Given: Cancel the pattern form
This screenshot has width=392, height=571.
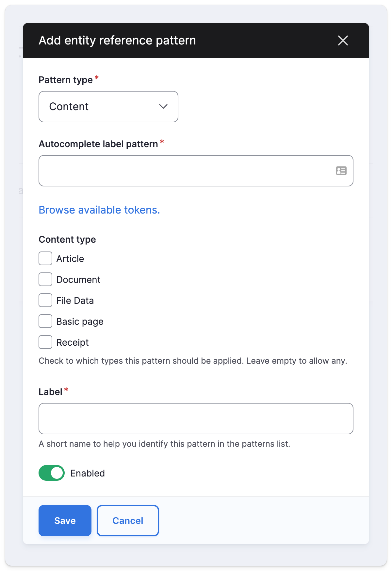Looking at the screenshot, I should click(128, 521).
